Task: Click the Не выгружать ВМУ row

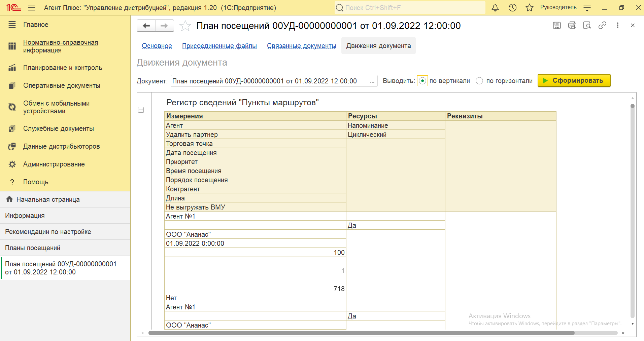Action: click(x=255, y=207)
